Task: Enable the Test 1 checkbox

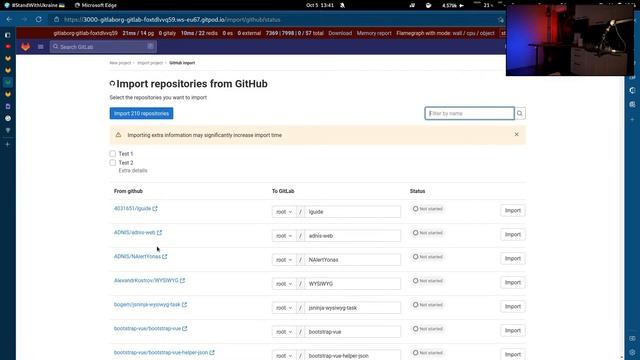Action: 113,154
